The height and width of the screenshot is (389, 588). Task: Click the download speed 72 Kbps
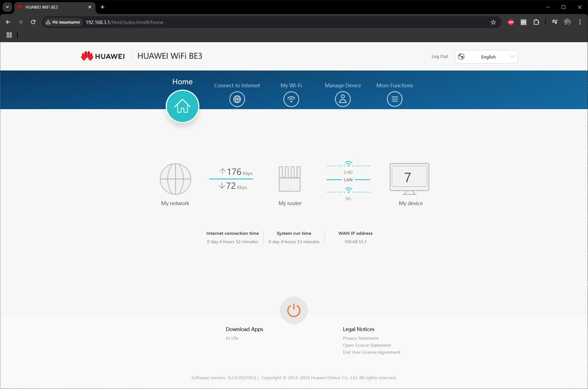coord(233,186)
